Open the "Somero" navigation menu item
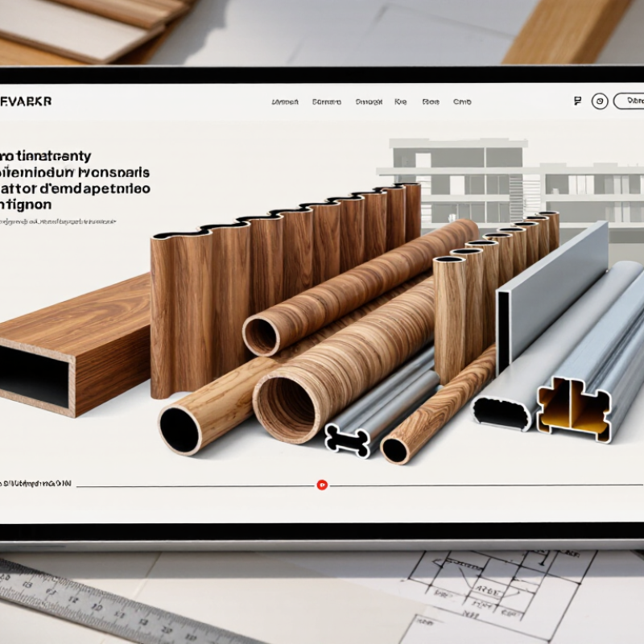The image size is (644, 644). (x=327, y=102)
